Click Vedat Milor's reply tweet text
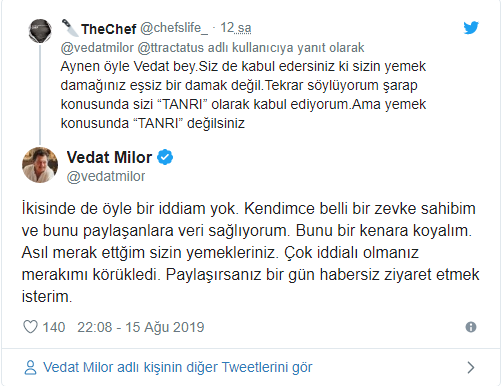This screenshot has height=386, width=504. [250, 252]
